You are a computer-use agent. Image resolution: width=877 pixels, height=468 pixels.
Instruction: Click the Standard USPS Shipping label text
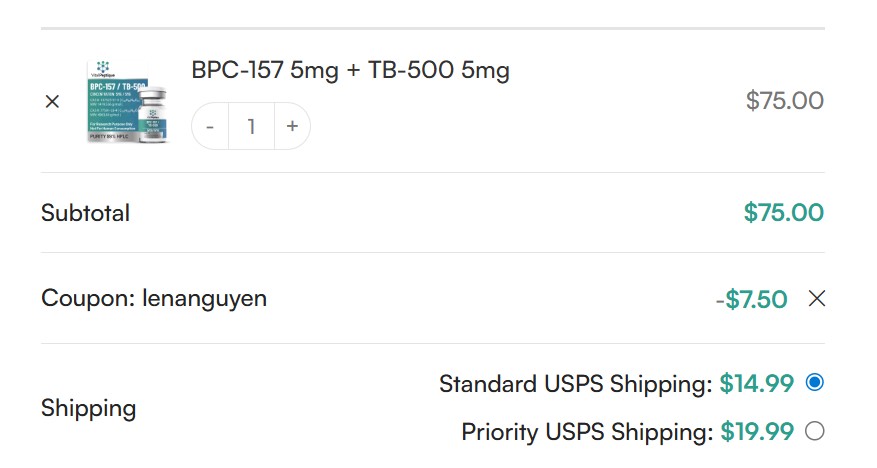[576, 383]
